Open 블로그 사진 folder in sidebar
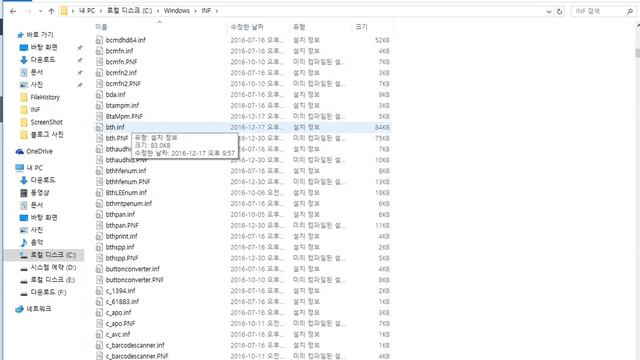The width and height of the screenshot is (640, 360). coord(47,134)
